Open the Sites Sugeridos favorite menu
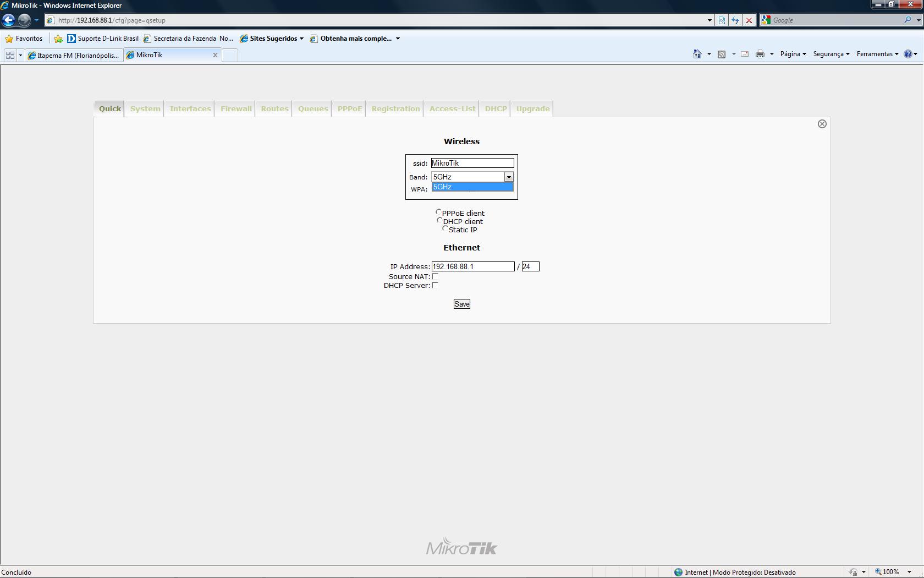This screenshot has width=924, height=578. click(272, 39)
